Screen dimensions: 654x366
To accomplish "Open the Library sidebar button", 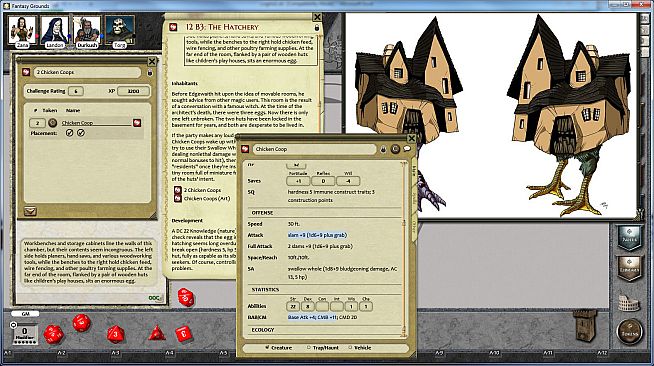I will (x=629, y=268).
